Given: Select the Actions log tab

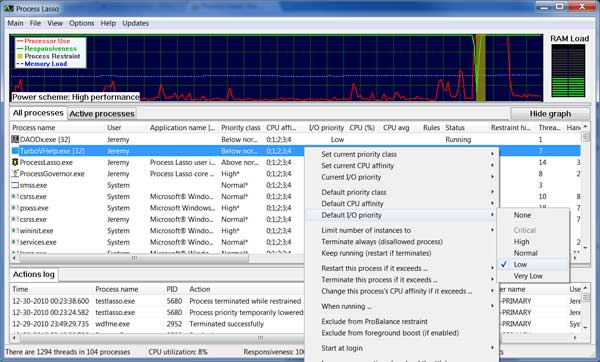Looking at the screenshot, I should click(34, 274).
